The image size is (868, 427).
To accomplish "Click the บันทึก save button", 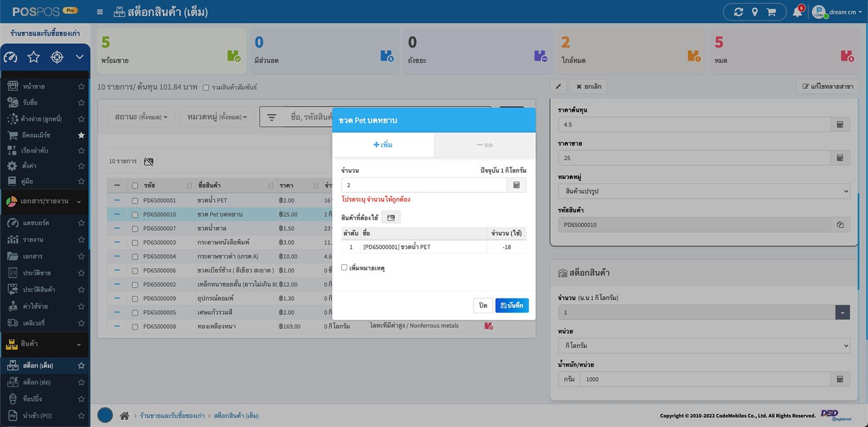I will pos(512,306).
